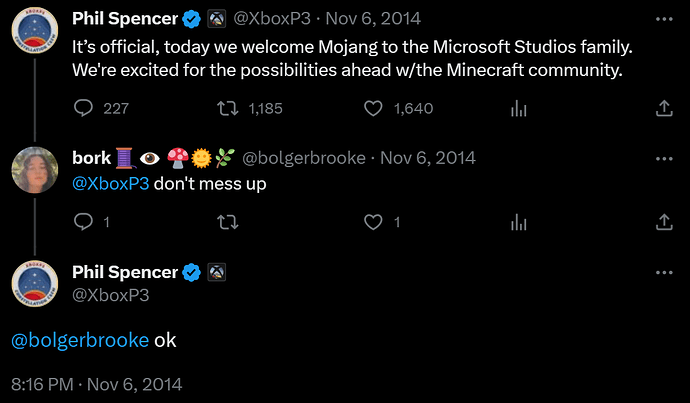Screen dimensions: 690x403
Task: Open more options on the top tweet
Action: (x=664, y=19)
